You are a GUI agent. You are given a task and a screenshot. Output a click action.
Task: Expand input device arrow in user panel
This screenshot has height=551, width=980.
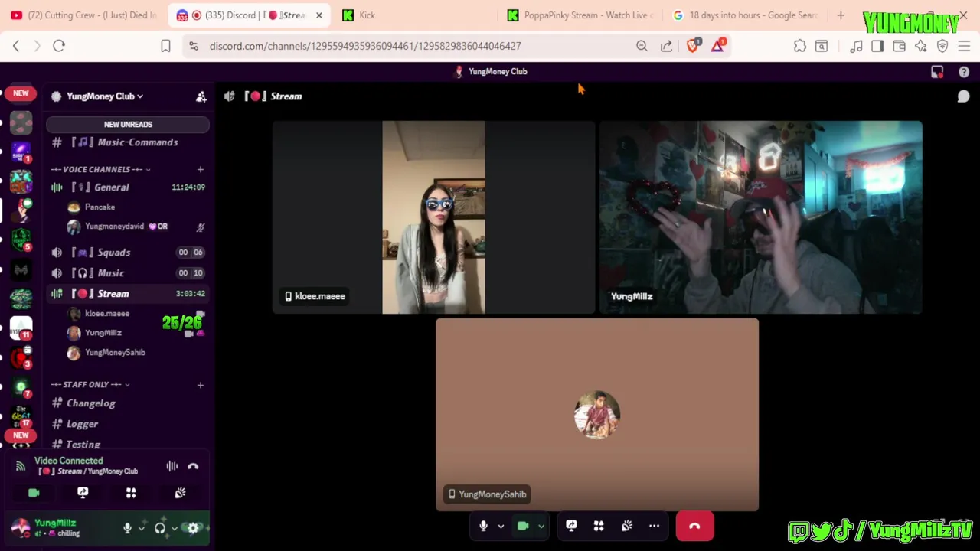pos(142,528)
